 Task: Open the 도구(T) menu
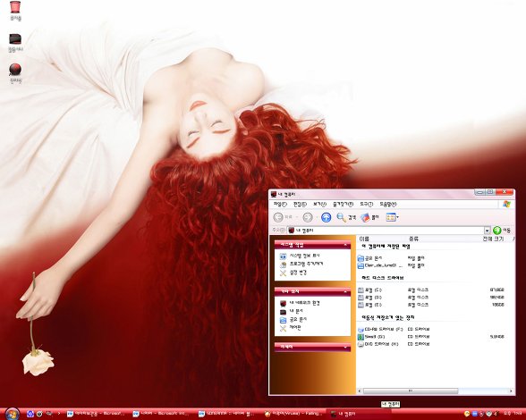[x=366, y=204]
